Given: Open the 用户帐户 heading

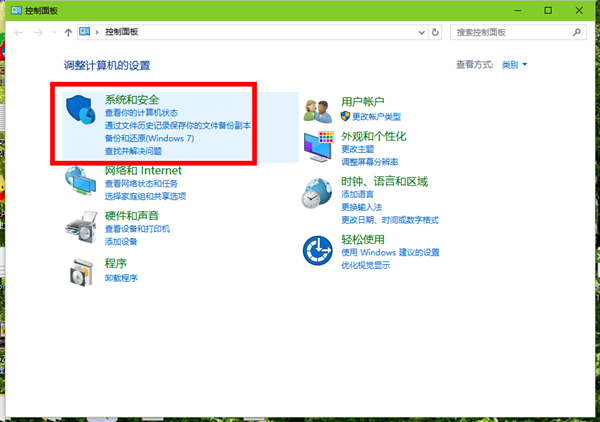Looking at the screenshot, I should tap(363, 101).
